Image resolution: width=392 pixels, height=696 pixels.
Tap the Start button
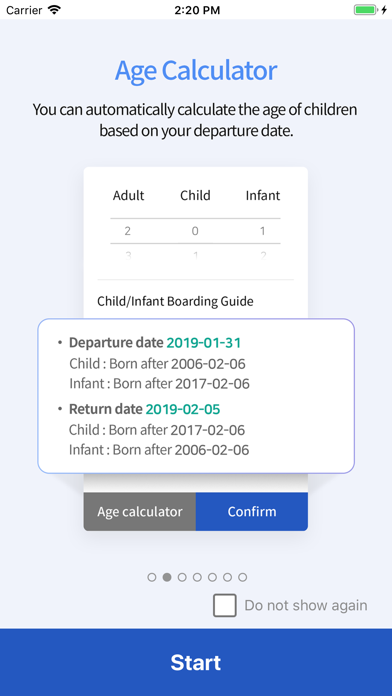(x=196, y=662)
